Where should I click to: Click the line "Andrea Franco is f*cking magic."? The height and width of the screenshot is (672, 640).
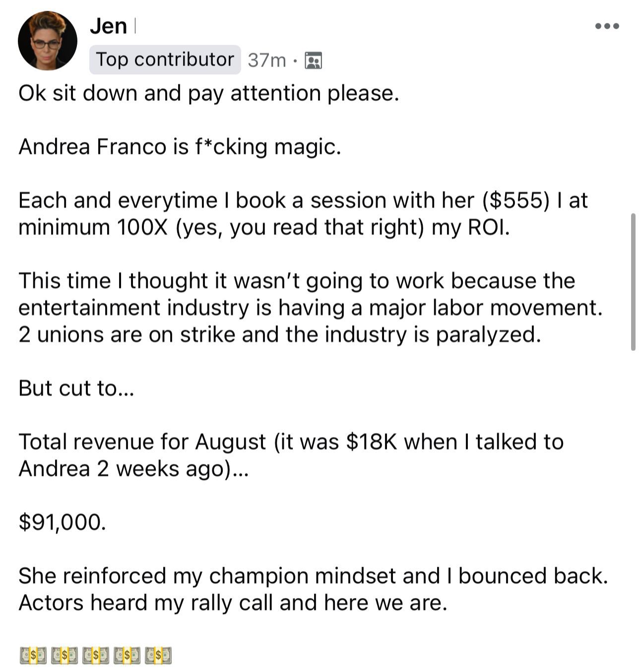click(180, 147)
